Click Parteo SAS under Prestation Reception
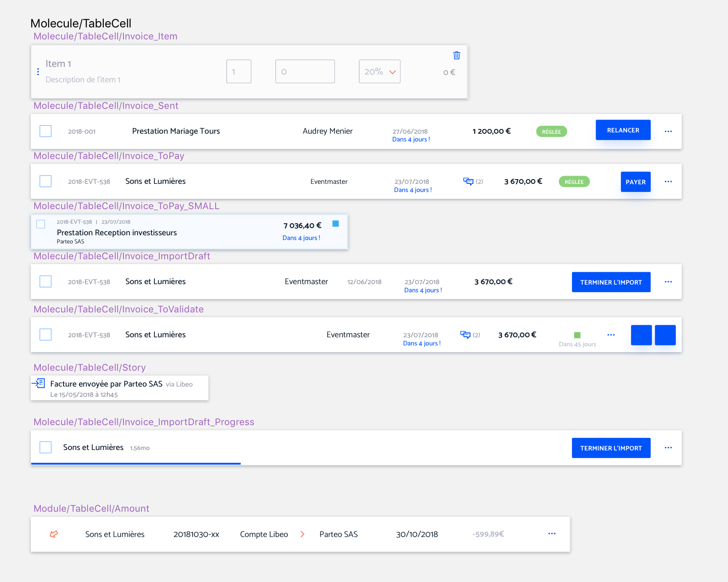 point(70,242)
